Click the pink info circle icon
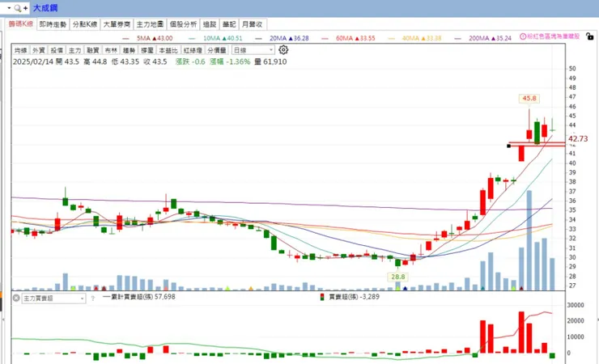 coord(523,36)
